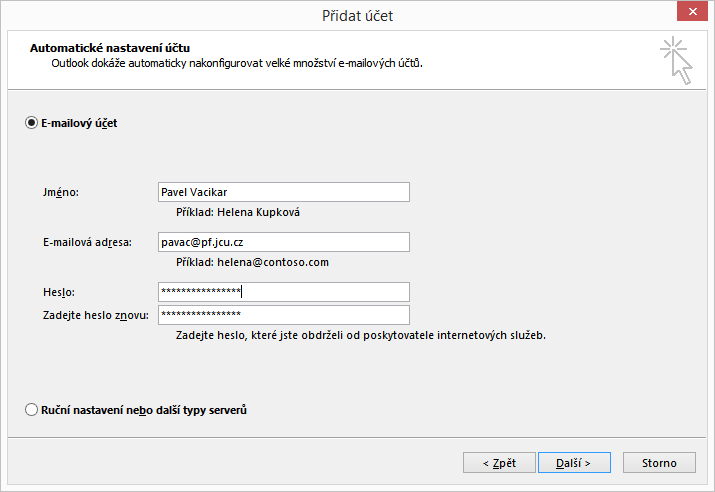This screenshot has width=715, height=492.
Task: Click the Heslo label
Action: click(59, 292)
